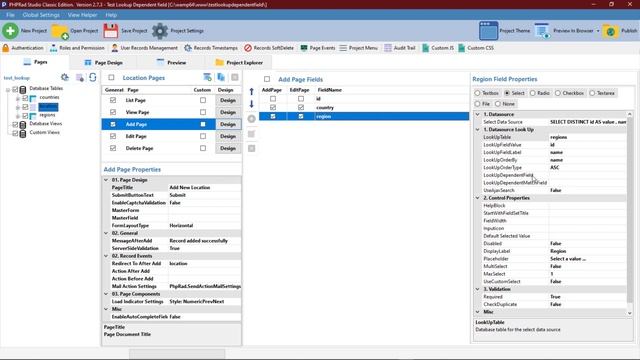640x360 pixels.
Task: Collapse the 01. Page Design section
Action: pyautogui.click(x=106, y=180)
